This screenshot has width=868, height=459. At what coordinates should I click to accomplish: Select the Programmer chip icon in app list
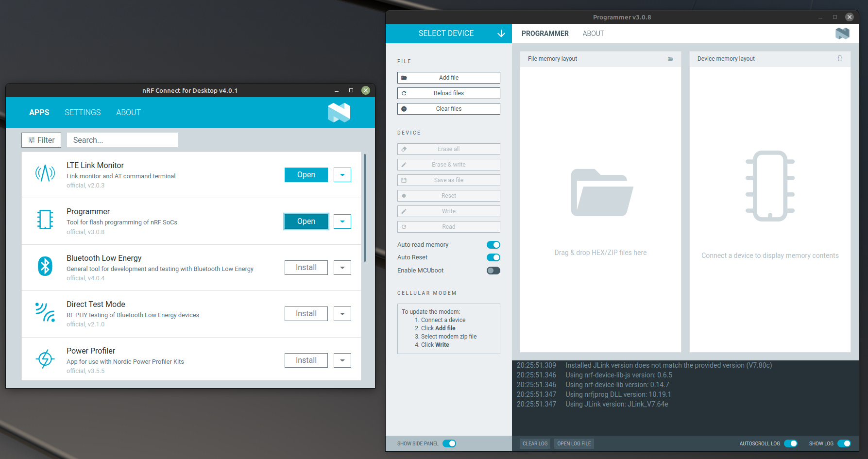pos(45,220)
